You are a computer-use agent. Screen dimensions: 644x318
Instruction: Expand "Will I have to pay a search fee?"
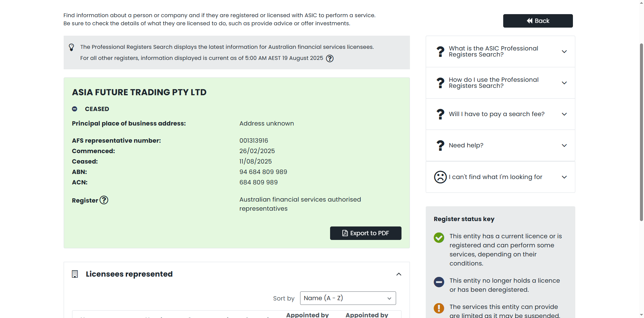(564, 114)
